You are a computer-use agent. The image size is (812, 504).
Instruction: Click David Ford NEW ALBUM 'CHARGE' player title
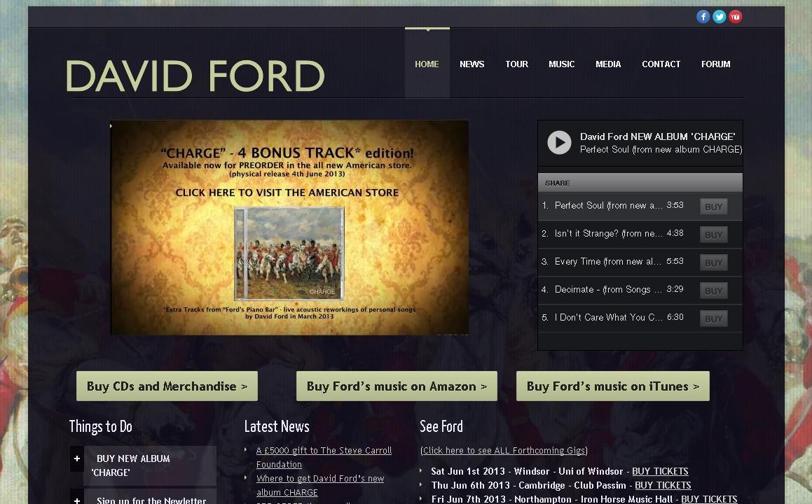click(x=658, y=136)
